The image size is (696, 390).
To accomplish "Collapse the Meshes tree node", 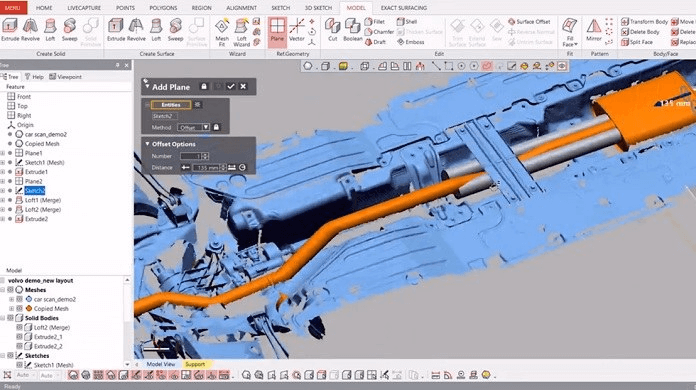I will pos(2,290).
